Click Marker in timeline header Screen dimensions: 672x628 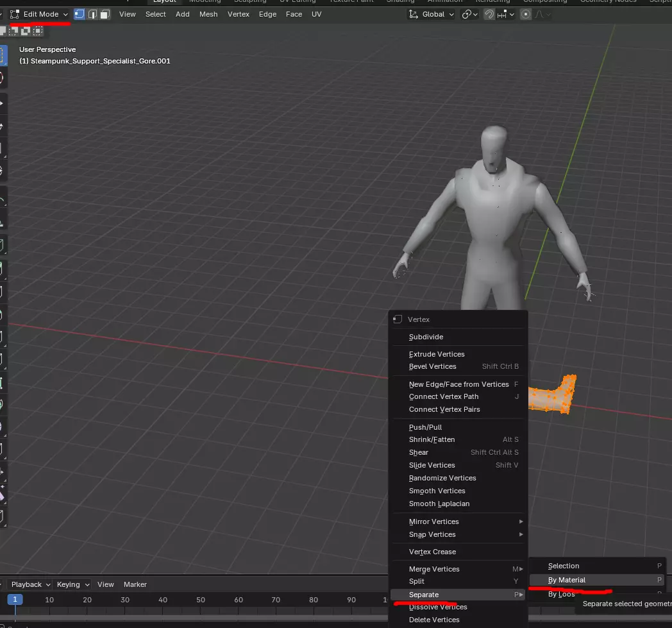tap(135, 584)
